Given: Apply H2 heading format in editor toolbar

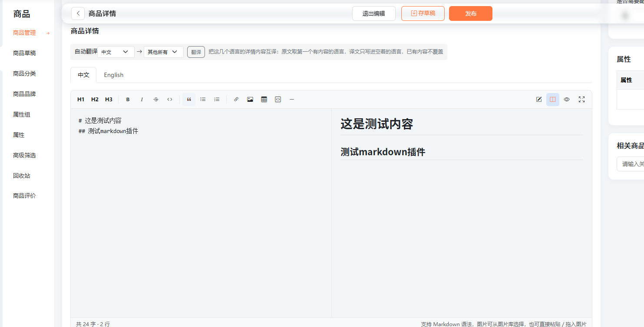Looking at the screenshot, I should click(95, 100).
